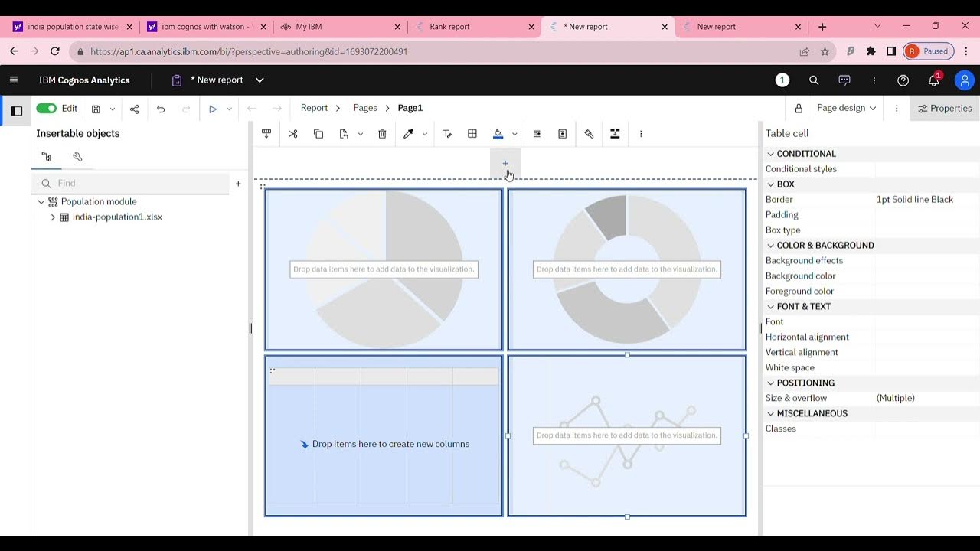Viewport: 980px width, 551px height.
Task: Click the conditional style highlighter icon
Action: [x=589, y=134]
